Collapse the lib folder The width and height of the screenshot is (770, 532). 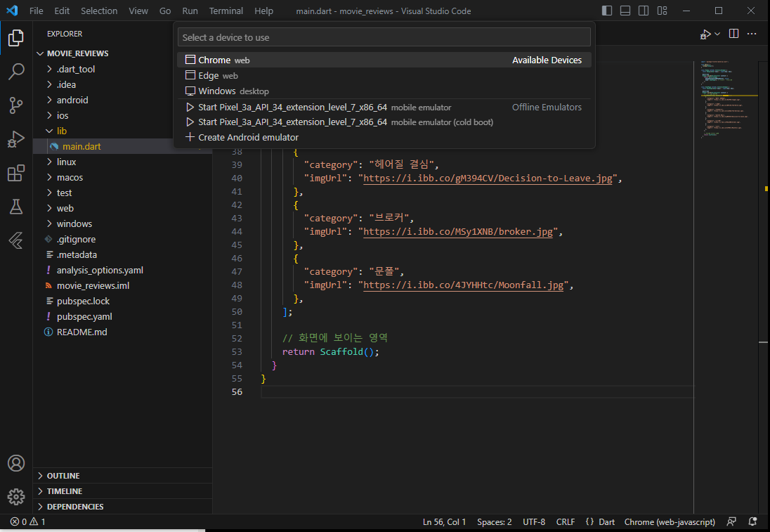coord(123,131)
